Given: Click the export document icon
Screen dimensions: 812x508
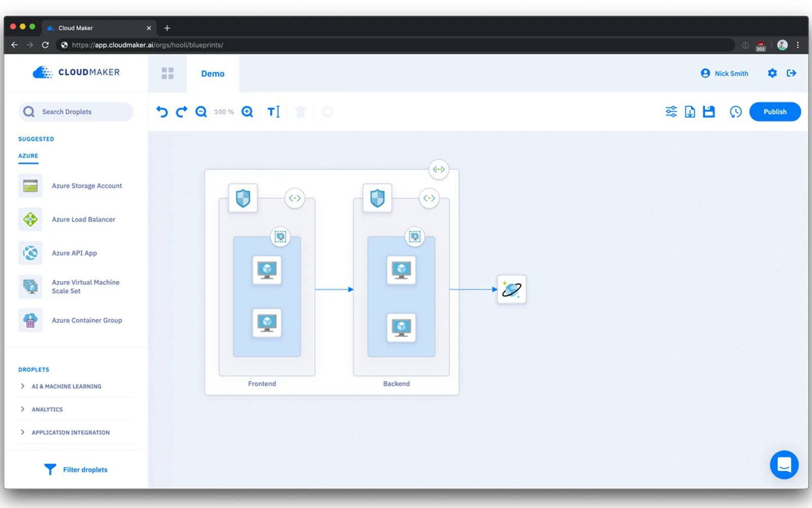Looking at the screenshot, I should pyautogui.click(x=690, y=112).
